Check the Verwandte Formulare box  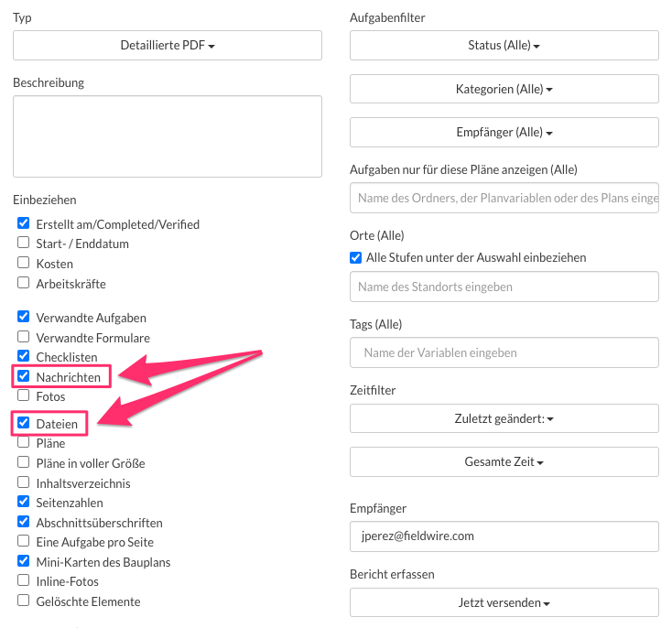24,338
